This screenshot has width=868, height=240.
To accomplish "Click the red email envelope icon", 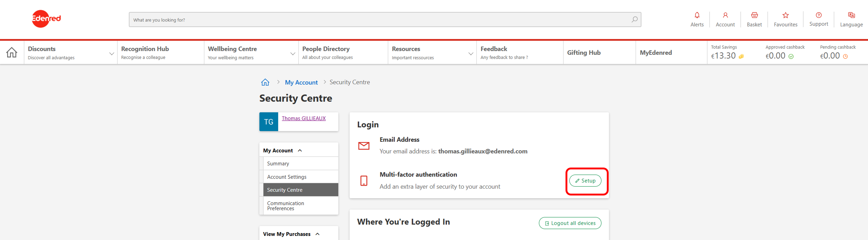I will [x=364, y=145].
